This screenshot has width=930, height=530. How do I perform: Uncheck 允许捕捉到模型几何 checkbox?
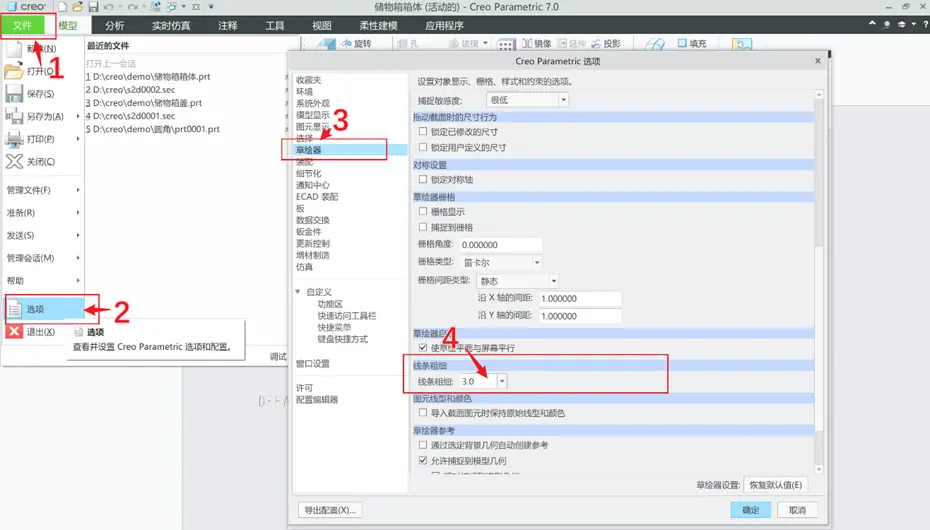click(423, 460)
